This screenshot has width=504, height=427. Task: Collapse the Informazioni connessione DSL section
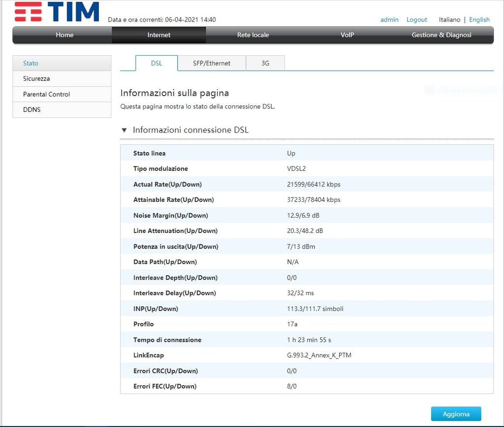[x=124, y=130]
